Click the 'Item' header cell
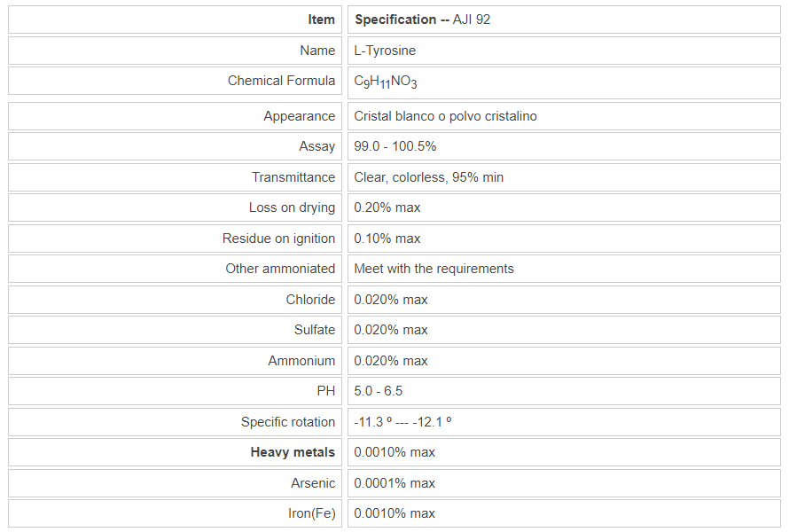 pos(322,20)
